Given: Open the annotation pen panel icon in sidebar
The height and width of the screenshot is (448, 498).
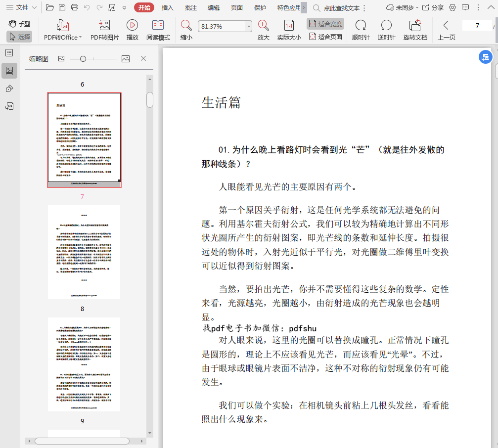Looking at the screenshot, I should (x=9, y=89).
